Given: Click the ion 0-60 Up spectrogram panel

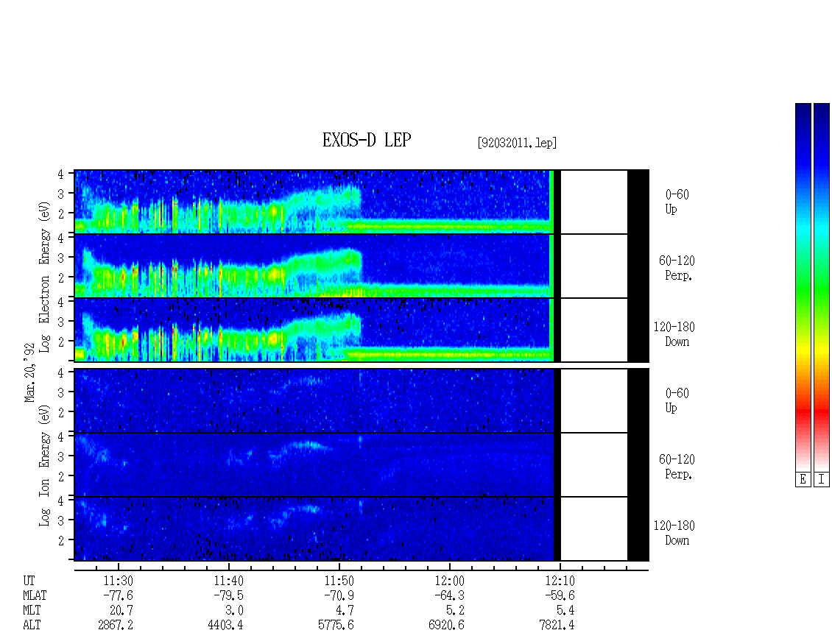Looking at the screenshot, I should coord(362,400).
